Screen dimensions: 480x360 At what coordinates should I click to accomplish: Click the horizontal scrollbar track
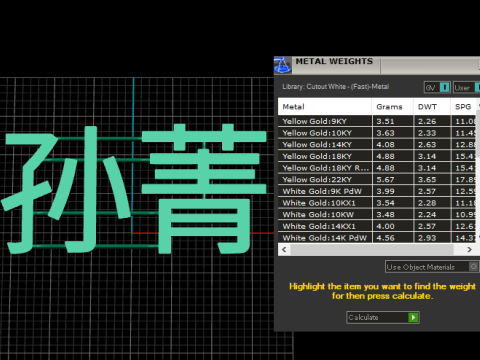[372, 249]
